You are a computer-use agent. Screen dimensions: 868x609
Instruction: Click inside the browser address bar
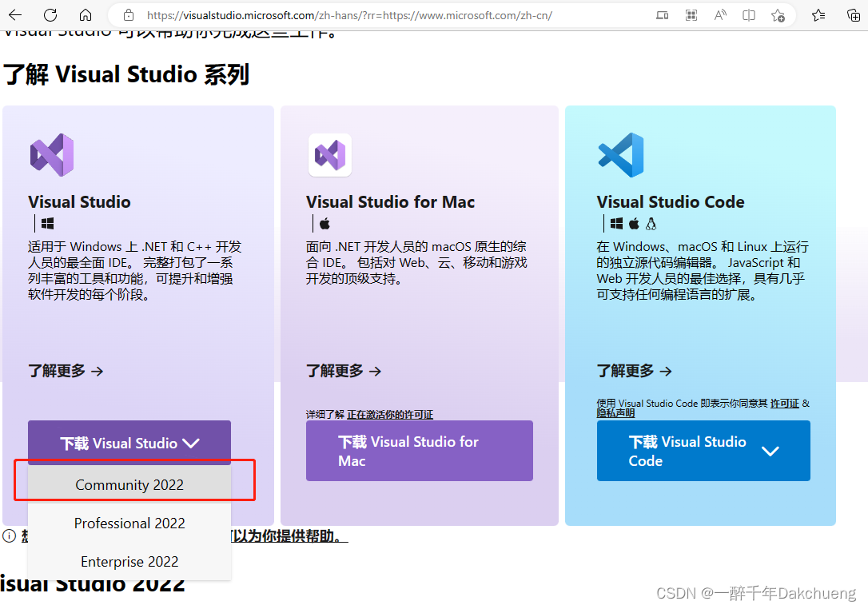click(x=320, y=14)
